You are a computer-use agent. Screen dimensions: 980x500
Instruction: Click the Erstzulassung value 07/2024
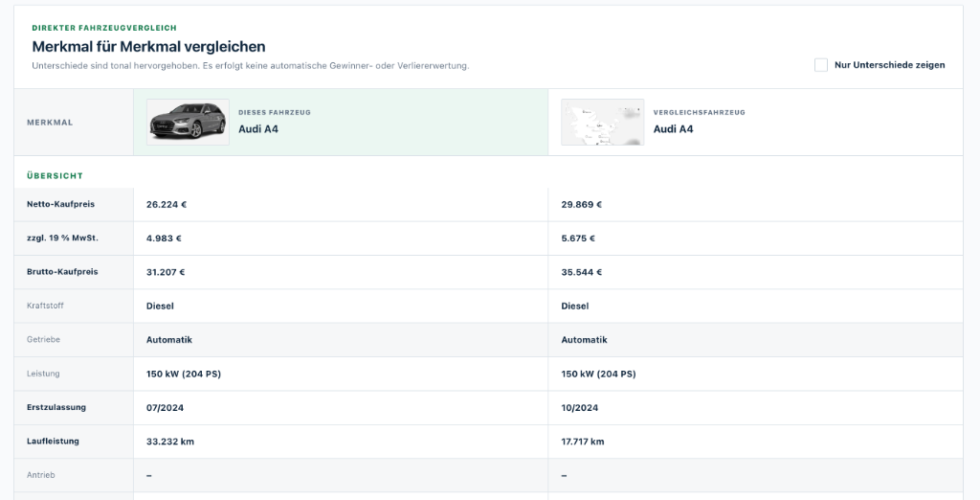coord(165,408)
